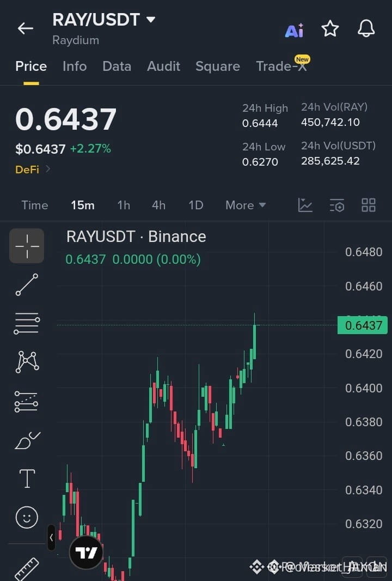Open the grid layout icon

(368, 205)
